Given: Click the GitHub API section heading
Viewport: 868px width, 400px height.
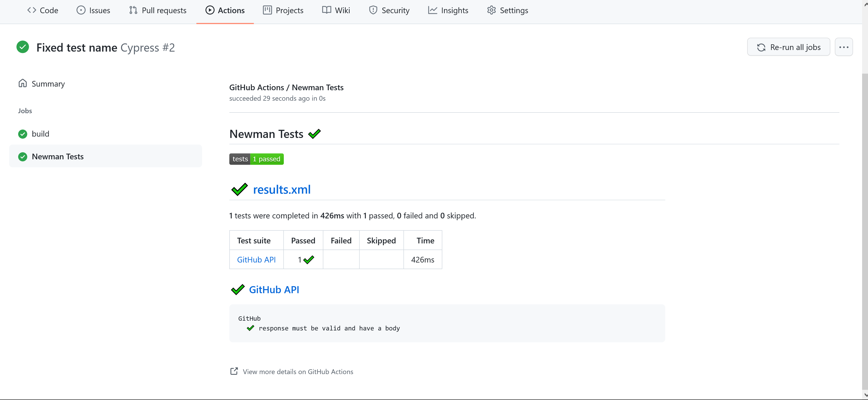Looking at the screenshot, I should click(x=274, y=290).
